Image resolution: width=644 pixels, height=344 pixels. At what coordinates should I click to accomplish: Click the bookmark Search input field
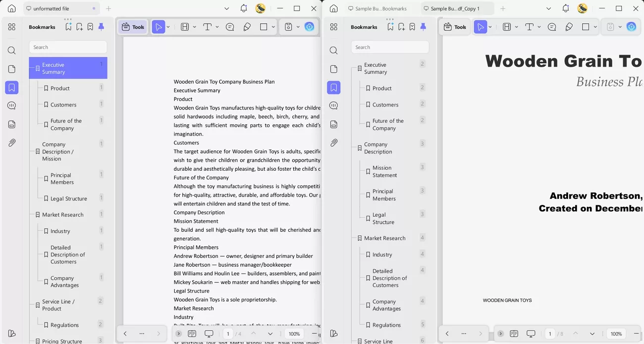pyautogui.click(x=68, y=47)
